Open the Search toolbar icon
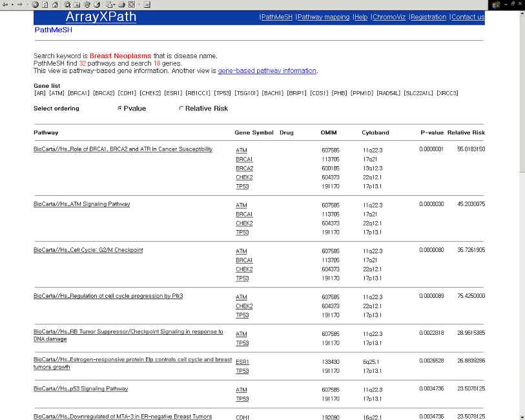Viewport: 525px width, 420px height. (67, 5)
